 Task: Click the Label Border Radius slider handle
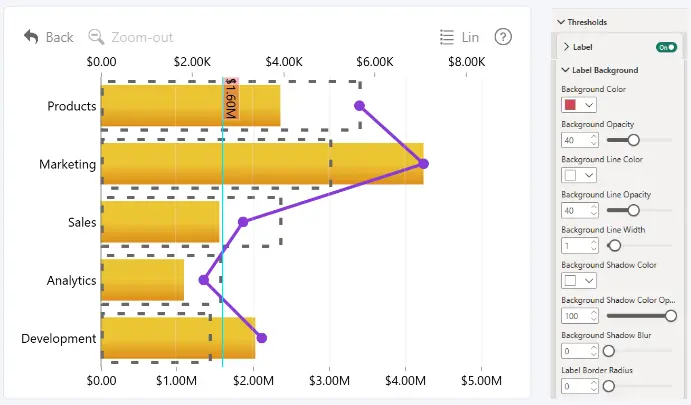[x=609, y=386]
